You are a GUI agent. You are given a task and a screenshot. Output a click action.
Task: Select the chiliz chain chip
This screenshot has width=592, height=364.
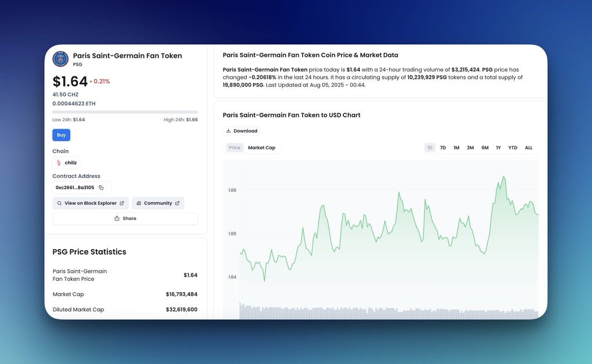[67, 163]
